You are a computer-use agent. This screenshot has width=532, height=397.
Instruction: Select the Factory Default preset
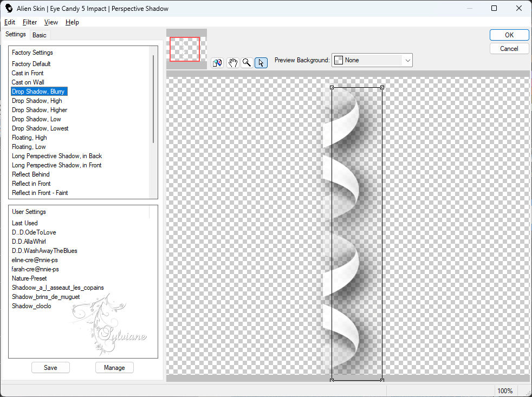[x=31, y=64]
